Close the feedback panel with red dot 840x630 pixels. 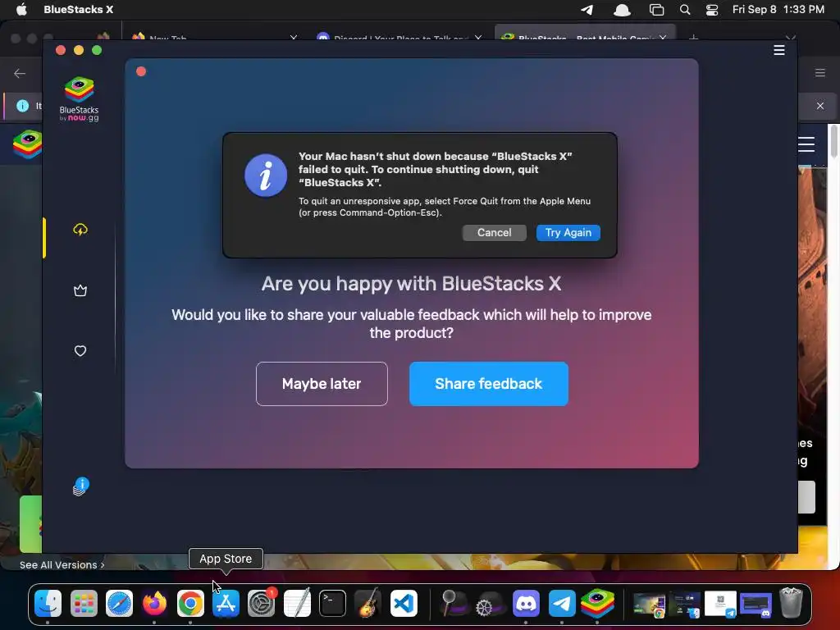[x=141, y=71]
